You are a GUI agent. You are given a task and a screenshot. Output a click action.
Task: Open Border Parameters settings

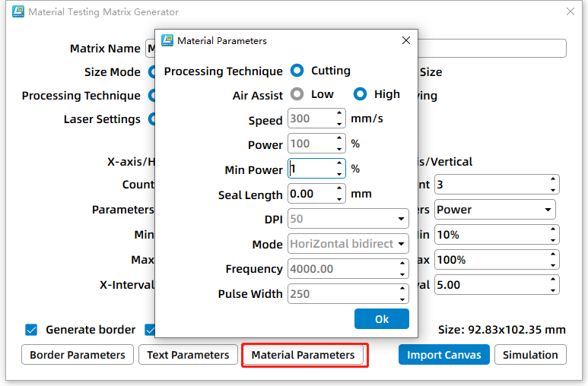[78, 355]
